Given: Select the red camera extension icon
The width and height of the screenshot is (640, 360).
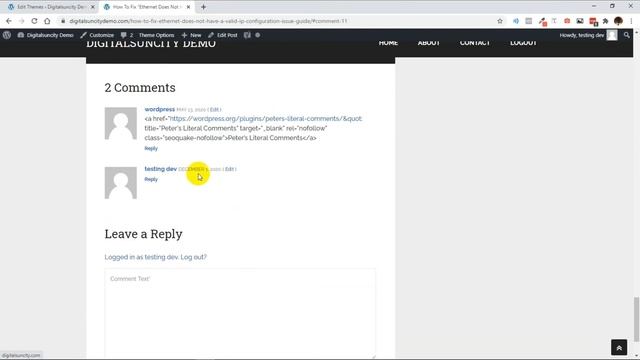Looking at the screenshot, I should click(x=567, y=21).
